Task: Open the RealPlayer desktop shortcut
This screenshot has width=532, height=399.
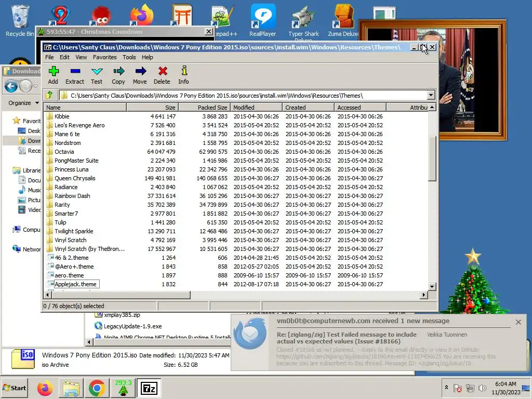Action: coord(262,20)
